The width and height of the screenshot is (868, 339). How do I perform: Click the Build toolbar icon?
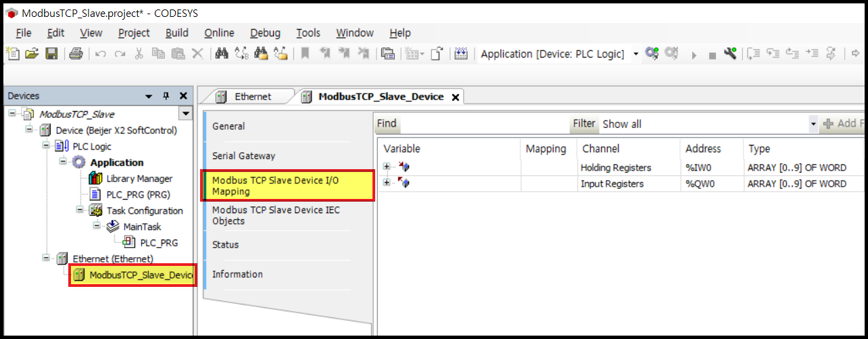coord(461,54)
